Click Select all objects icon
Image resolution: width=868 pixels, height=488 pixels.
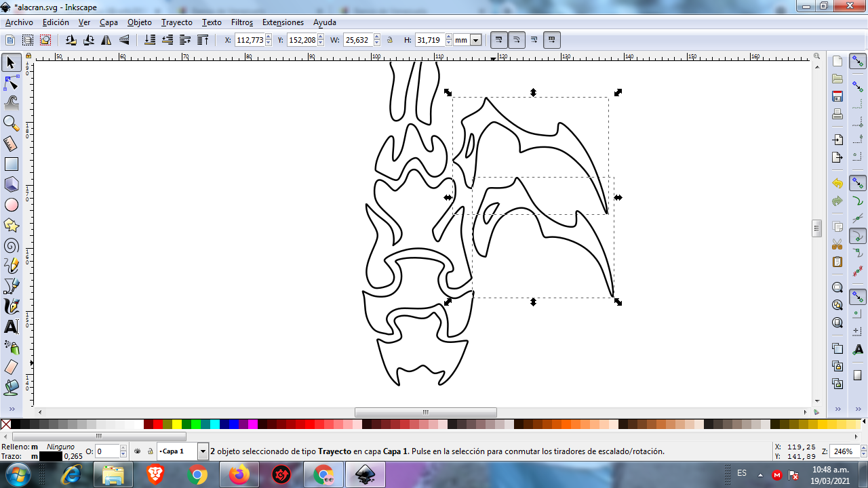10,40
